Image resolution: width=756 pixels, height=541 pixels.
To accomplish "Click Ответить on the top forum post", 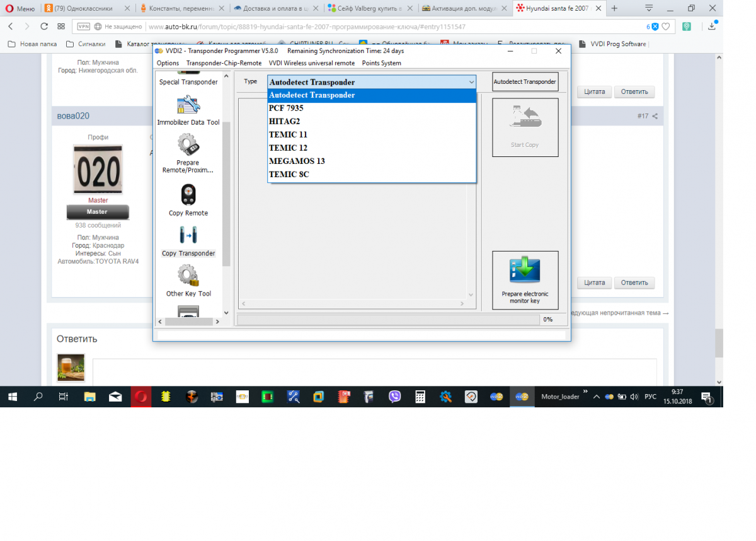I will pos(634,91).
